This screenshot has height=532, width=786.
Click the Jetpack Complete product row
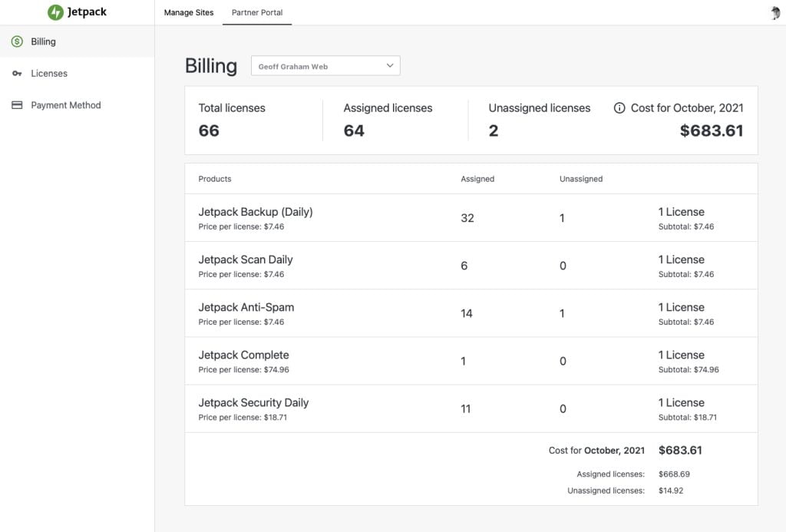coord(471,361)
